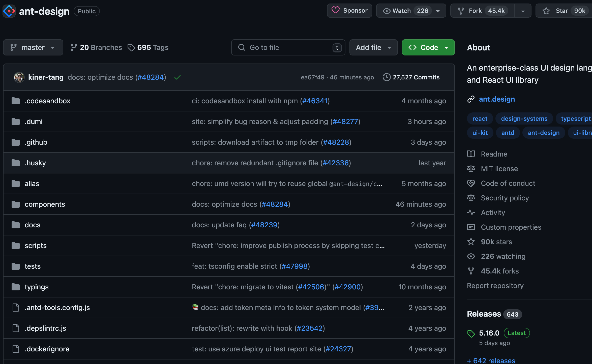Click Report repository link
This screenshot has width=592, height=364.
tap(495, 285)
